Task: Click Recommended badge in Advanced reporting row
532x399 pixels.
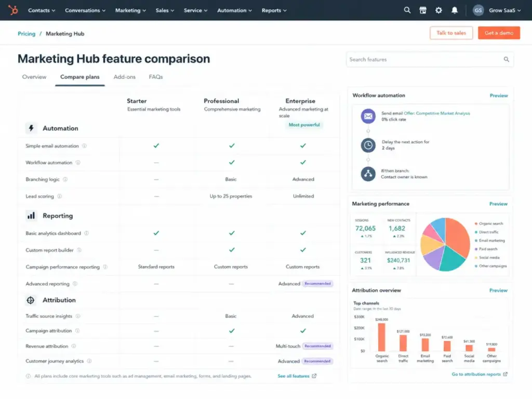Action: tap(317, 284)
